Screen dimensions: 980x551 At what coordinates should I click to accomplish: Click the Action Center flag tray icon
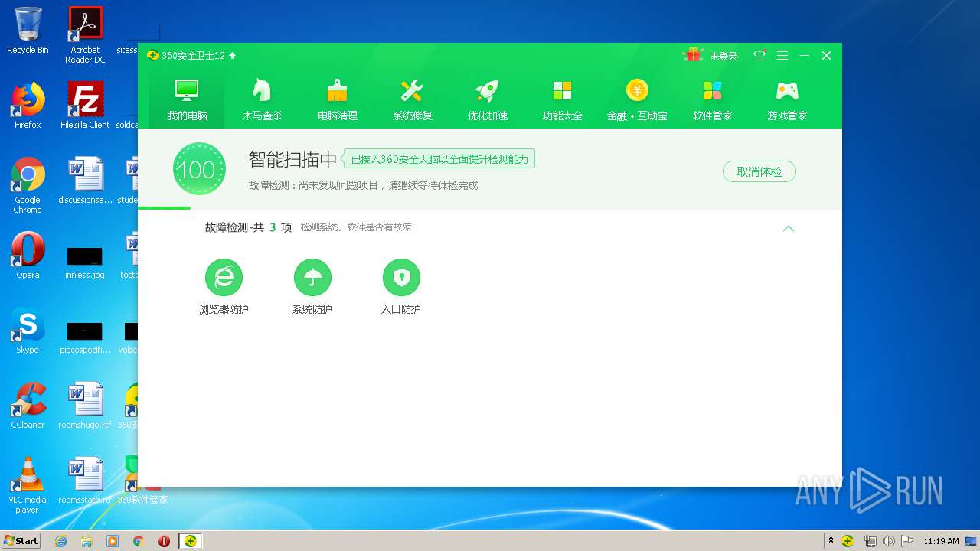pyautogui.click(x=907, y=541)
